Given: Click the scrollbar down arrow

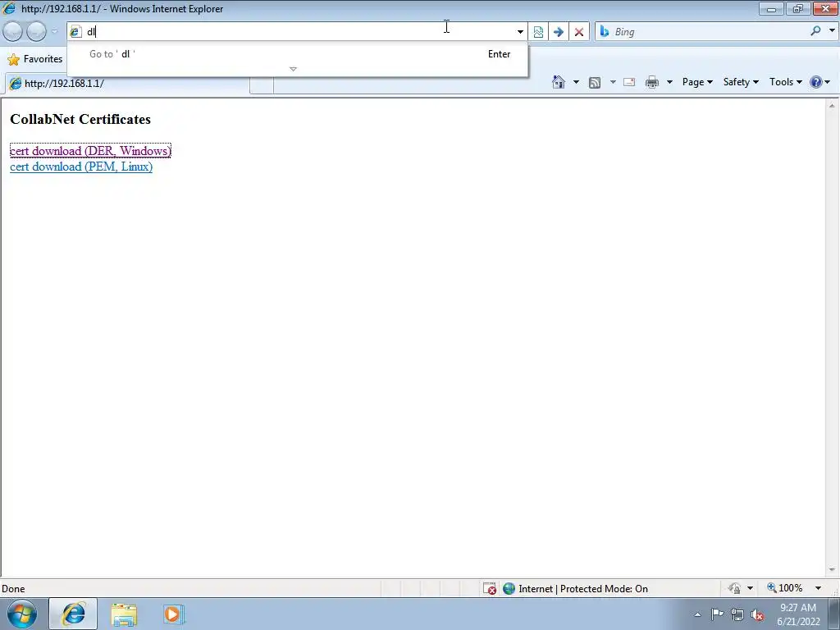Looking at the screenshot, I should click(x=832, y=570).
